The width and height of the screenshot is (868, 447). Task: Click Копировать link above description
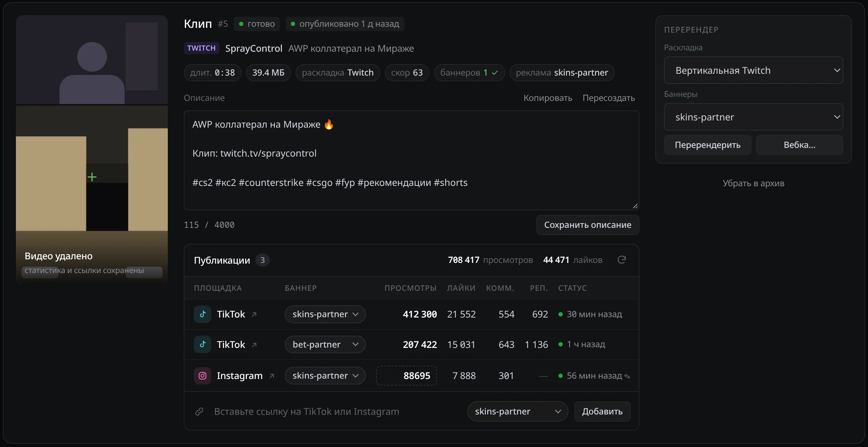click(548, 98)
